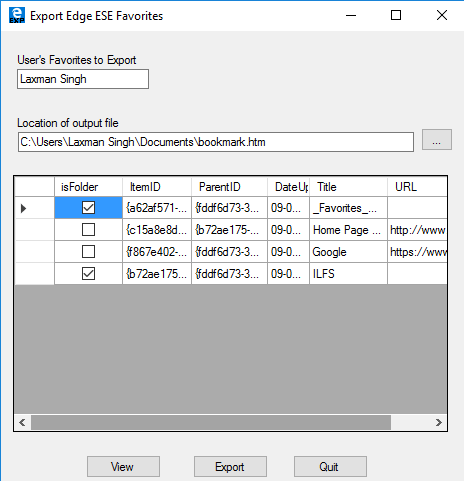The width and height of the screenshot is (464, 481).
Task: Close the Export Edge ESE Favorites window
Action: (x=442, y=15)
